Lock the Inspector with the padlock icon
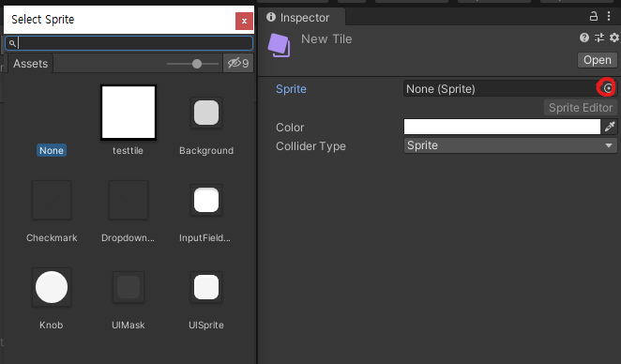This screenshot has height=364, width=621. click(x=593, y=16)
